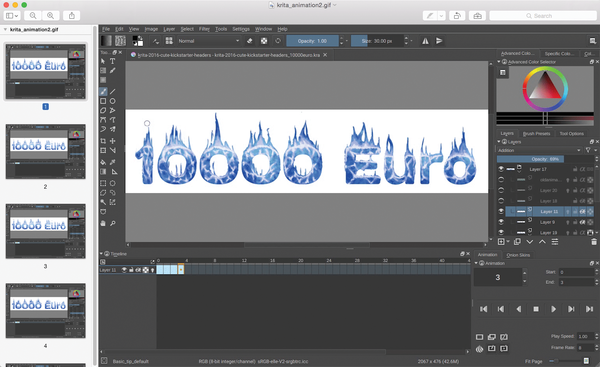Click the brush Opacity slider
Viewport: 600px width, 367px height.
tap(312, 41)
